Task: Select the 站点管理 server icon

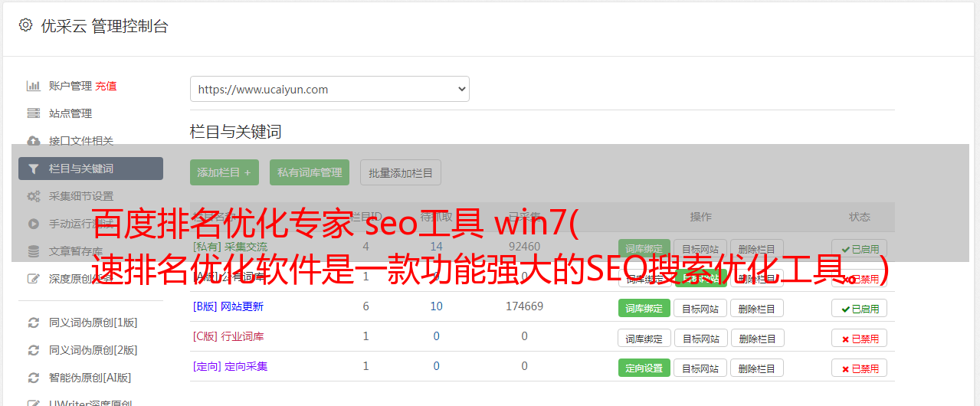Action: (x=33, y=113)
